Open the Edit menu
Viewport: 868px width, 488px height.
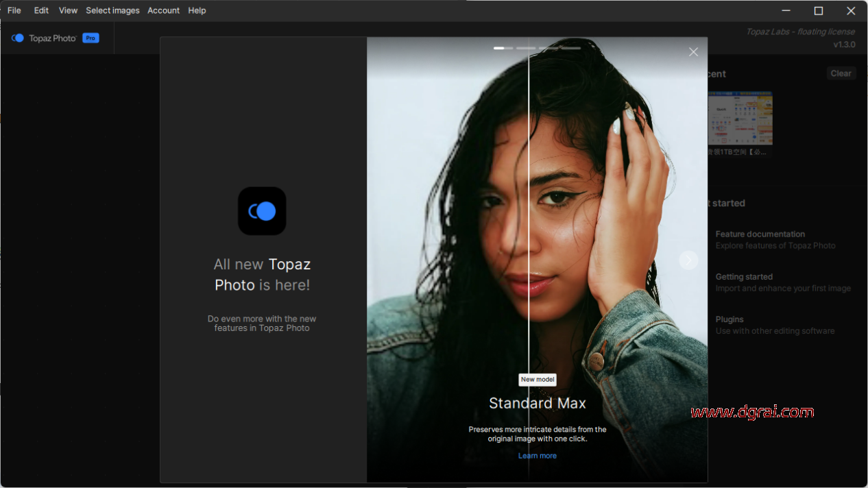coord(41,10)
